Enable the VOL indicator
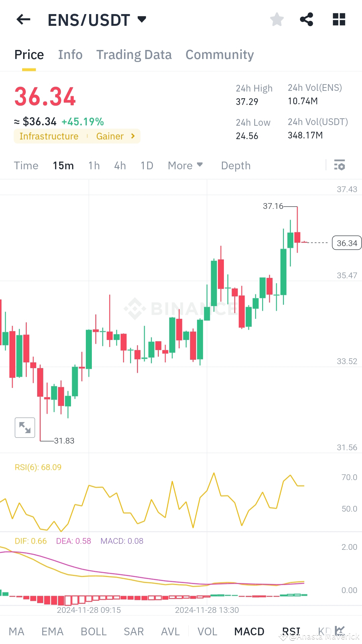The image size is (362, 644). point(207,631)
